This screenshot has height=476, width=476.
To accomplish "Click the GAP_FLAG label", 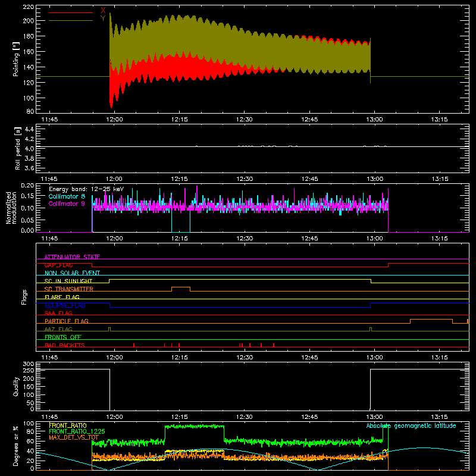I will coord(58,265).
